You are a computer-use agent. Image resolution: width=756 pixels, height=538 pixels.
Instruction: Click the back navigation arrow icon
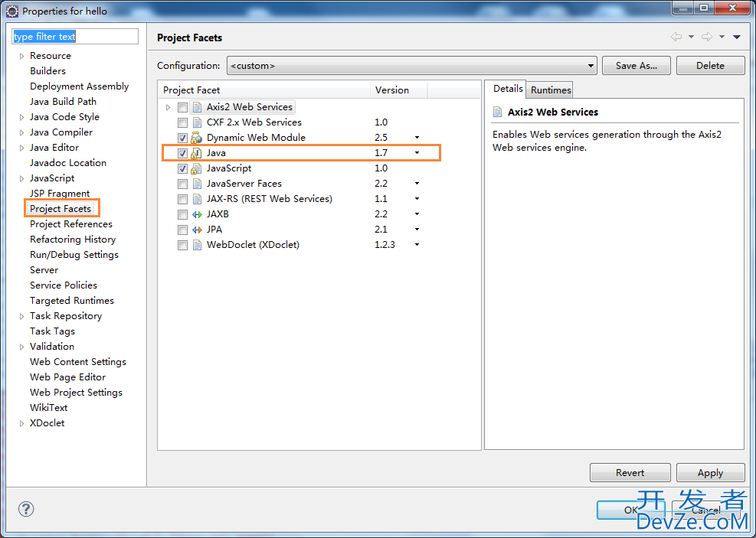676,37
